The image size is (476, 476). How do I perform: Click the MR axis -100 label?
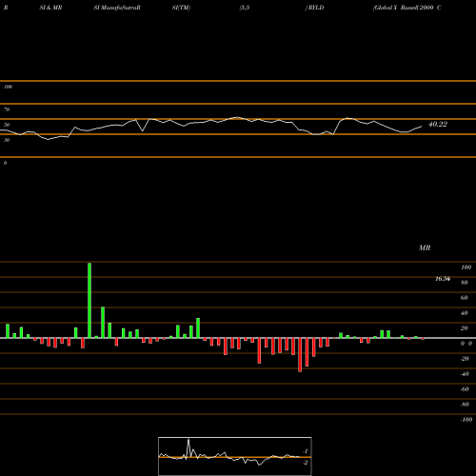point(466,420)
